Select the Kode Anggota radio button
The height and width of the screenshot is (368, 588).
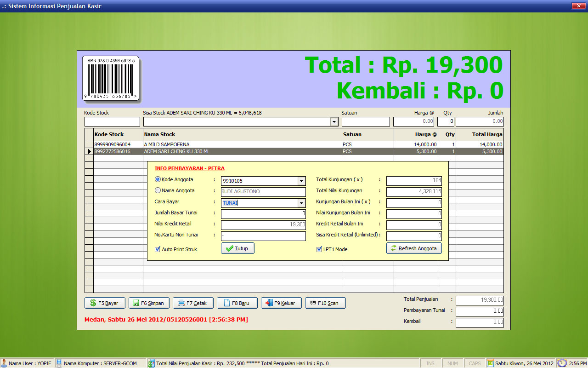tap(158, 179)
